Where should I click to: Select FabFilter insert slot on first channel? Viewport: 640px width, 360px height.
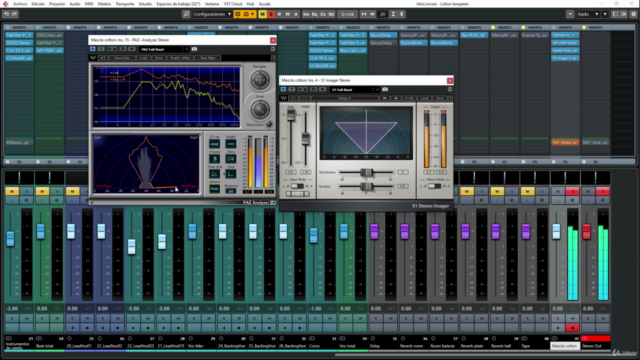19,35
